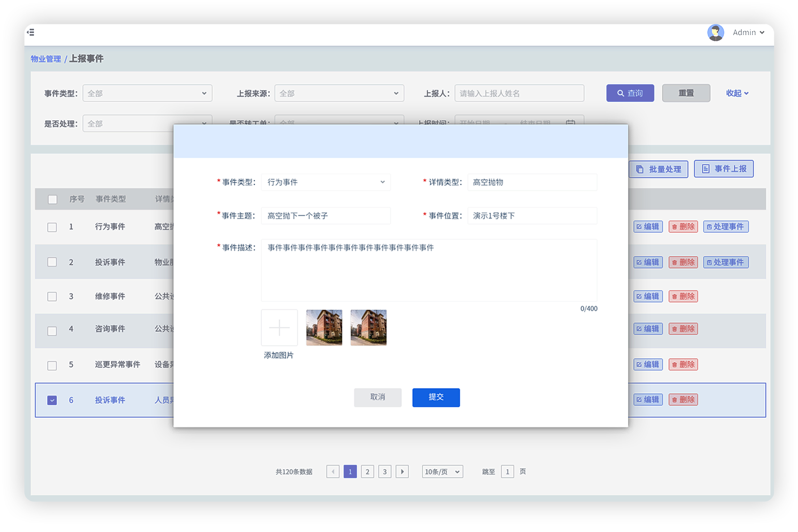Viewport: 798px width, 532px height.
Task: Click row 5 巡更异常事件 cell
Action: click(x=117, y=364)
